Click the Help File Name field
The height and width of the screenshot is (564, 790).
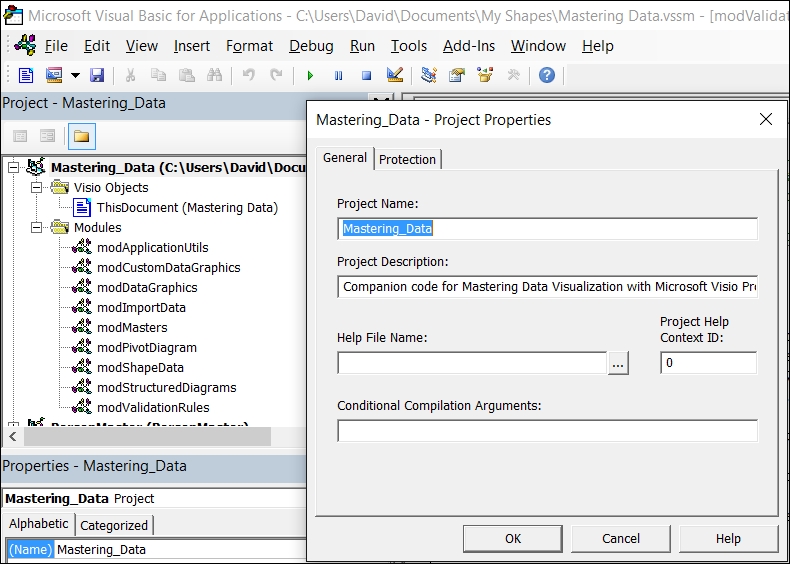(x=472, y=363)
